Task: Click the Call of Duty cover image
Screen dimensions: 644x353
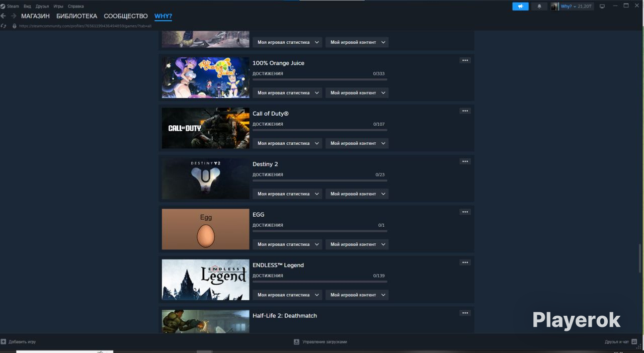Action: 205,128
